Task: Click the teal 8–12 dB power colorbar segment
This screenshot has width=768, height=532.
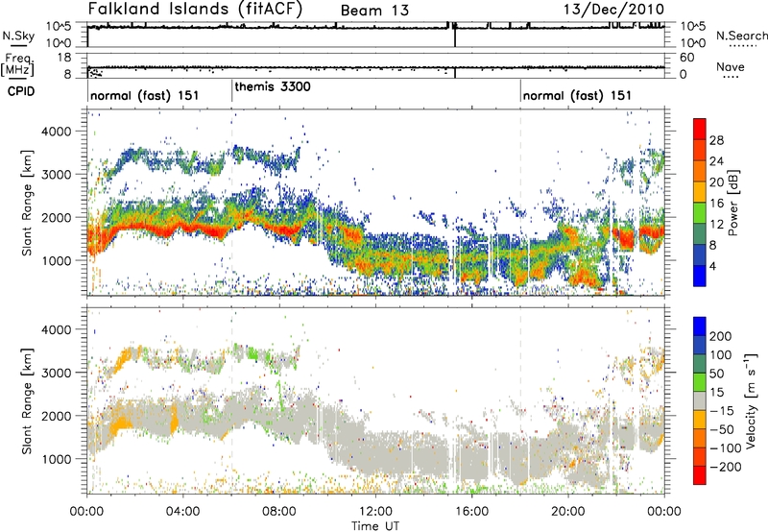Action: 700,233
